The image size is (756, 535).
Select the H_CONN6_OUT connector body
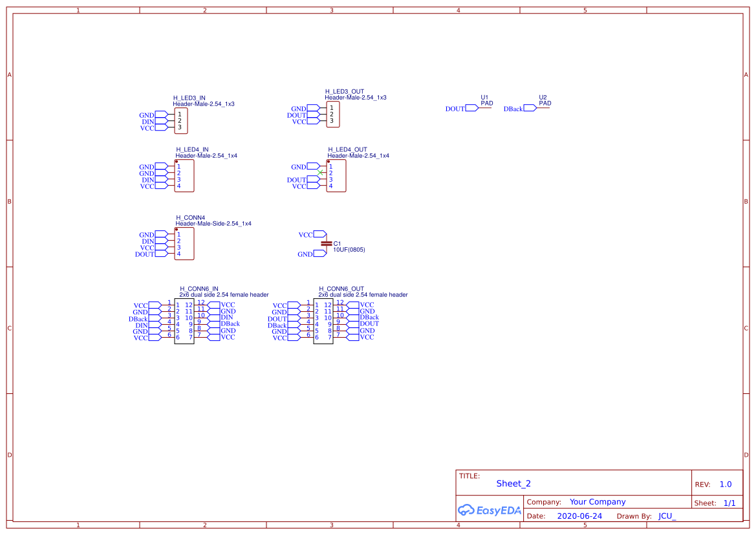323,322
